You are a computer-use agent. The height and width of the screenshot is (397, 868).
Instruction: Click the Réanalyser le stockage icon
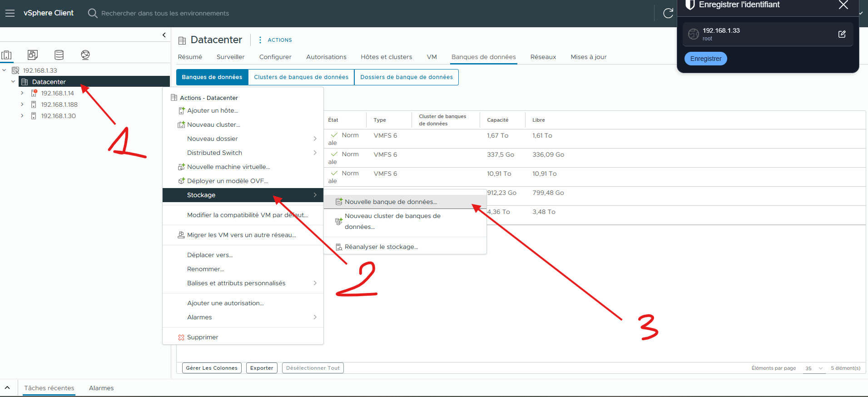(x=339, y=247)
